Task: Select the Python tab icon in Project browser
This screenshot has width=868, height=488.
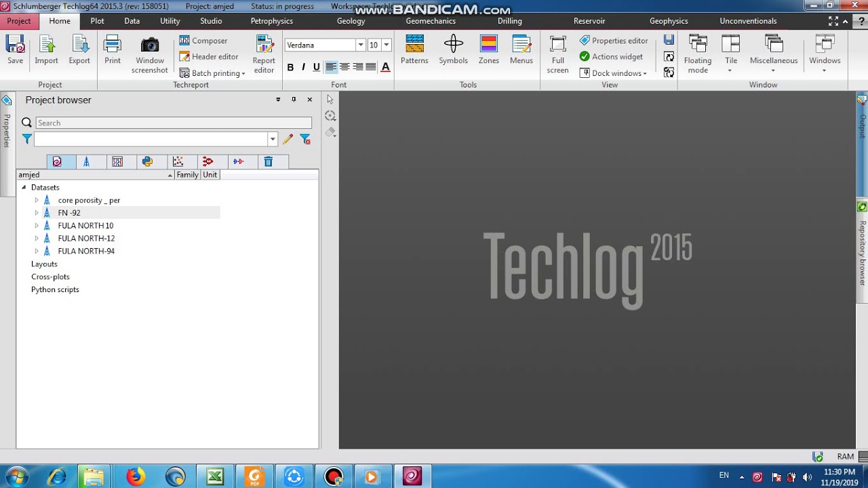Action: pyautogui.click(x=147, y=161)
